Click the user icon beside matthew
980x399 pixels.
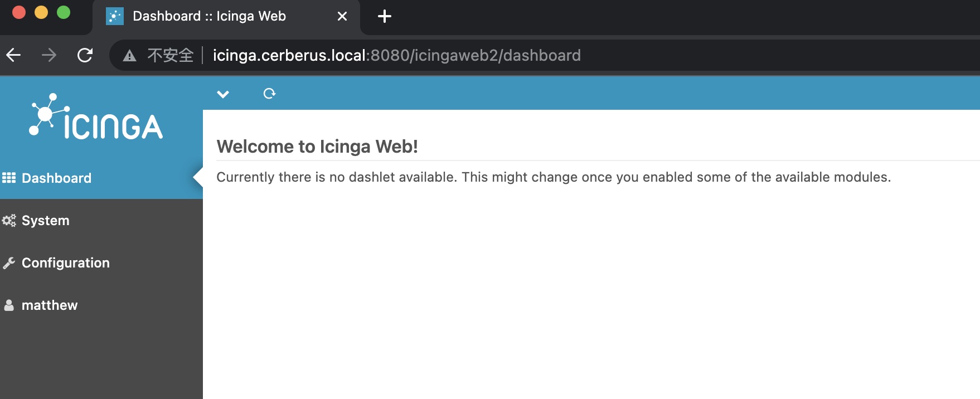point(9,305)
